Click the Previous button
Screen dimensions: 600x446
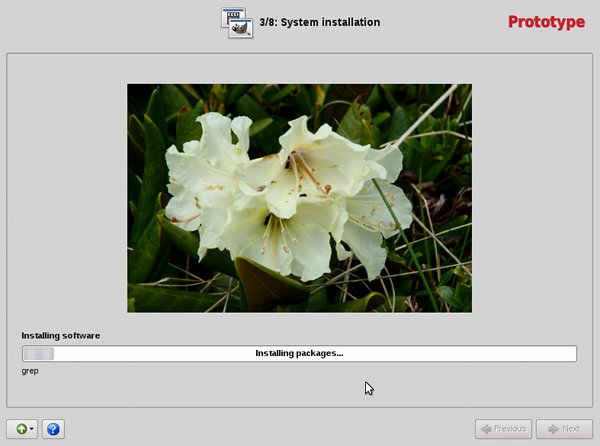(x=504, y=429)
